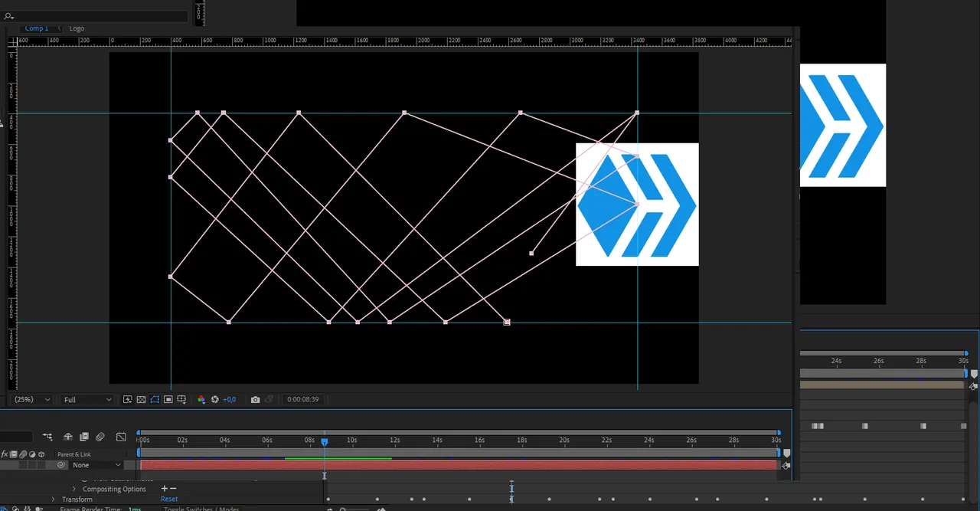Screen dimensions: 980x511
Task: Click the 3D layer column header icon
Action: (x=41, y=454)
